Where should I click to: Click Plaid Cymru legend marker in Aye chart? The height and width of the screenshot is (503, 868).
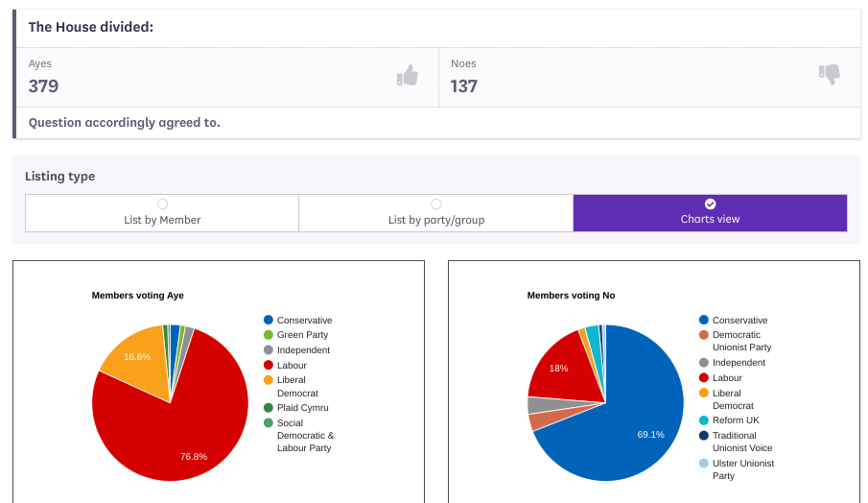pos(269,408)
